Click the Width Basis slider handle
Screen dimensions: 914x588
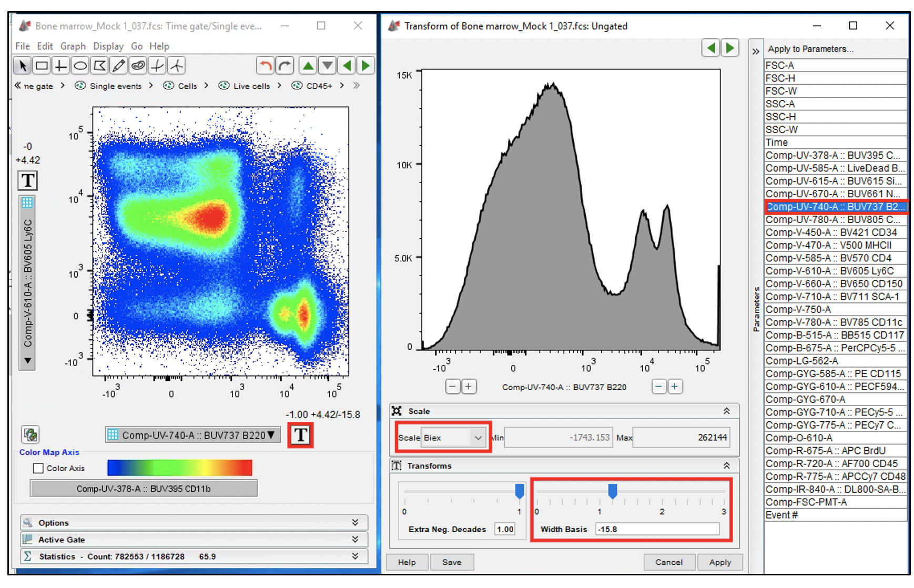612,491
